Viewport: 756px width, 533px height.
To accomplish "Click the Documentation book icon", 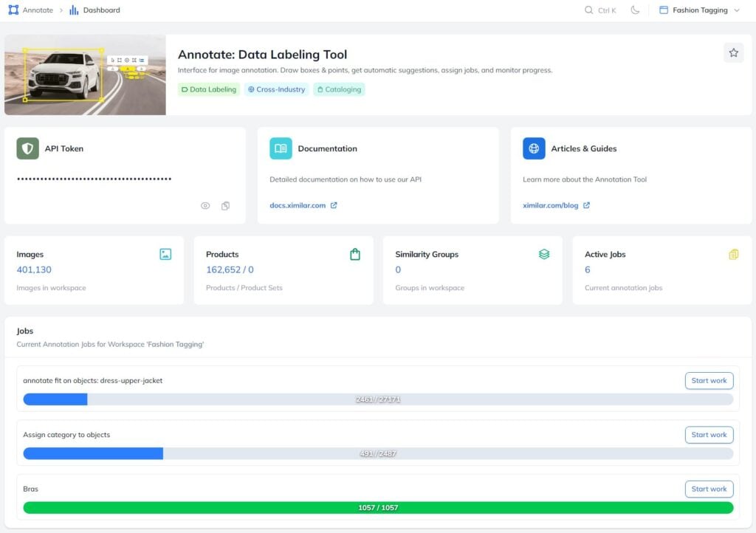I will [281, 148].
